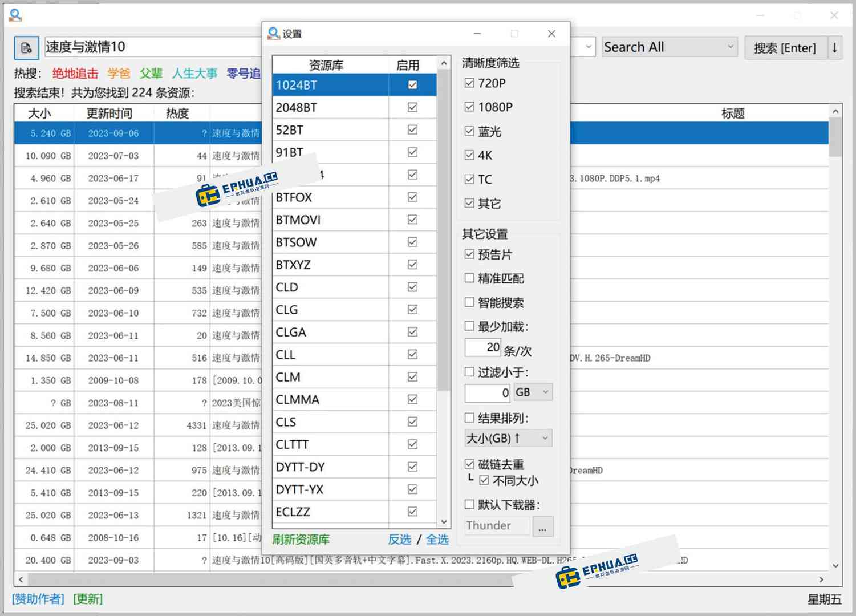Click the new-document icon beside the search box

[x=26, y=47]
